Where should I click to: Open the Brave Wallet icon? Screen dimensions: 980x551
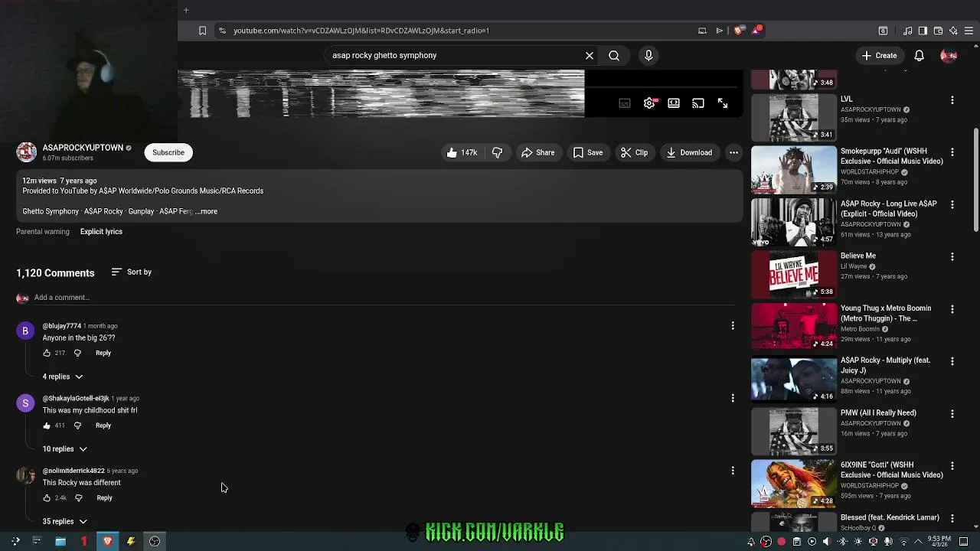point(938,31)
